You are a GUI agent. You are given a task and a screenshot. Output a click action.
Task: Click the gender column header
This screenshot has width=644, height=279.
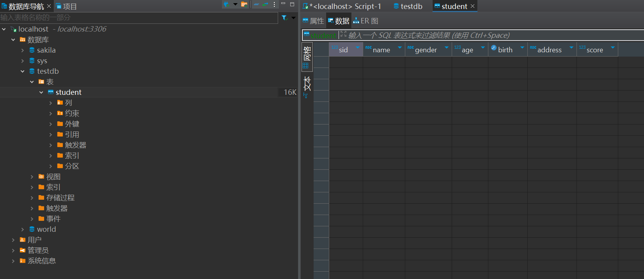click(428, 50)
